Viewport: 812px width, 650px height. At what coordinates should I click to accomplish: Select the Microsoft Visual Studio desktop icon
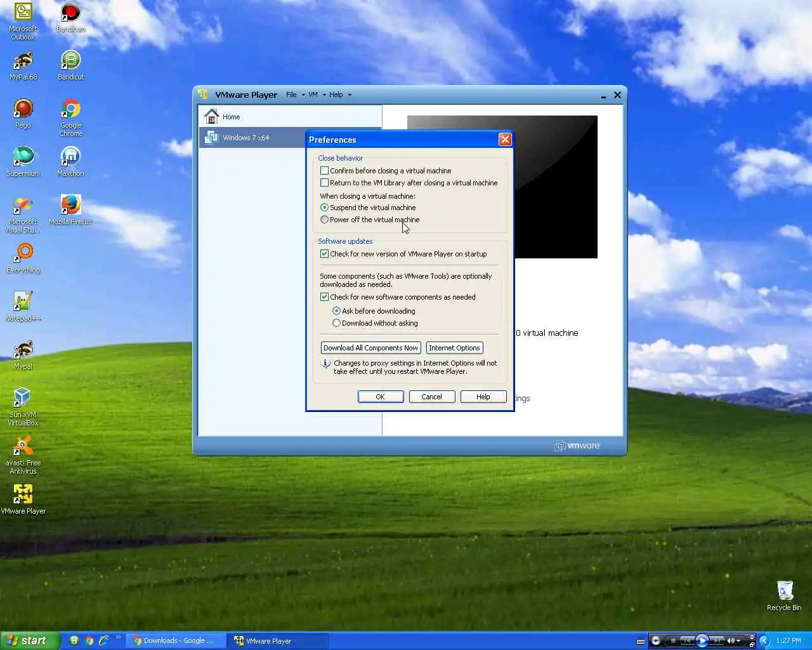pyautogui.click(x=23, y=215)
